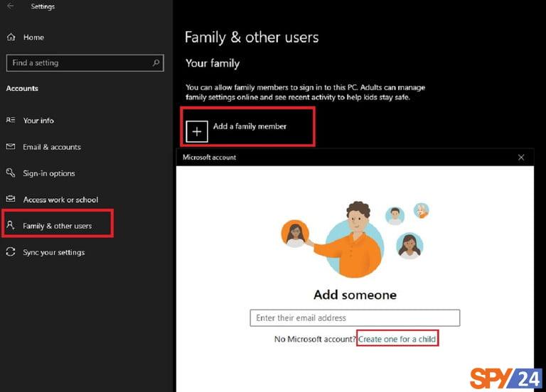Click the Microsoft account dialog title
546x392 pixels.
pos(209,157)
